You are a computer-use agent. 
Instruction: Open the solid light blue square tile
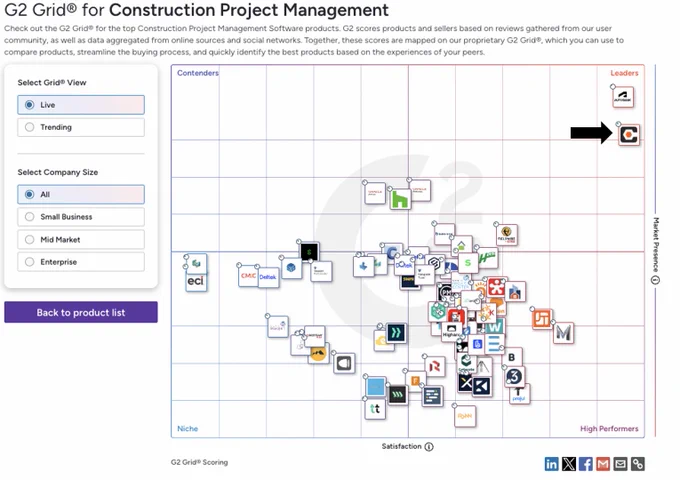376,387
